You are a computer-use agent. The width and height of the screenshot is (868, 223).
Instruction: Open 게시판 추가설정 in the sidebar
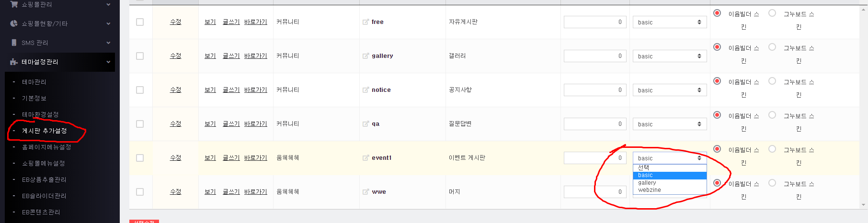(x=45, y=131)
